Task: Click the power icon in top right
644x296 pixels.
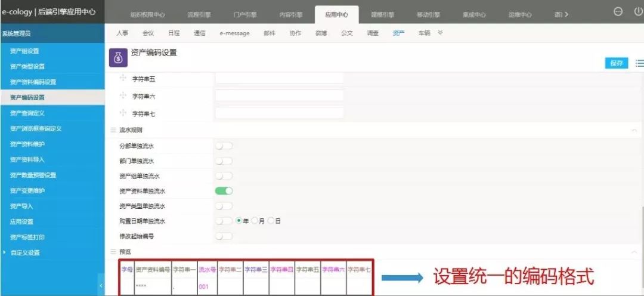Action: [x=638, y=12]
